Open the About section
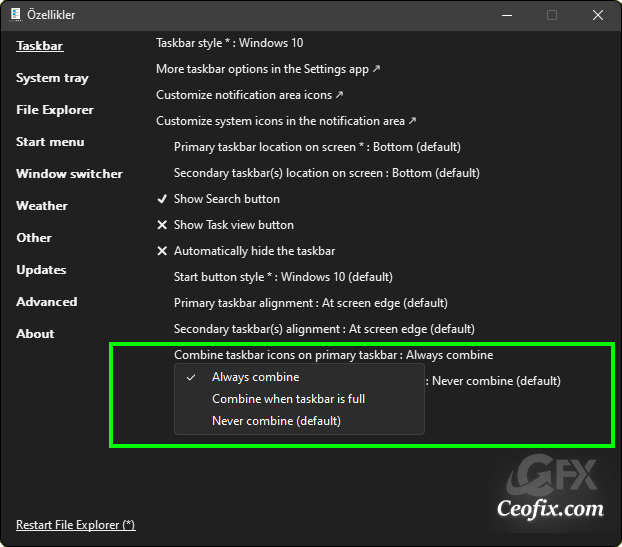 tap(35, 334)
